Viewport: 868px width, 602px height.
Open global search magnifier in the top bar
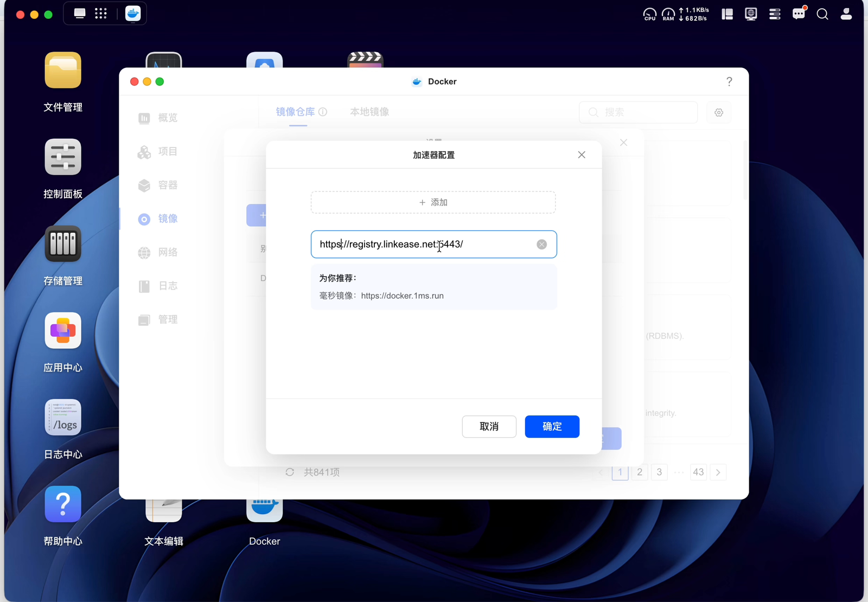point(822,14)
